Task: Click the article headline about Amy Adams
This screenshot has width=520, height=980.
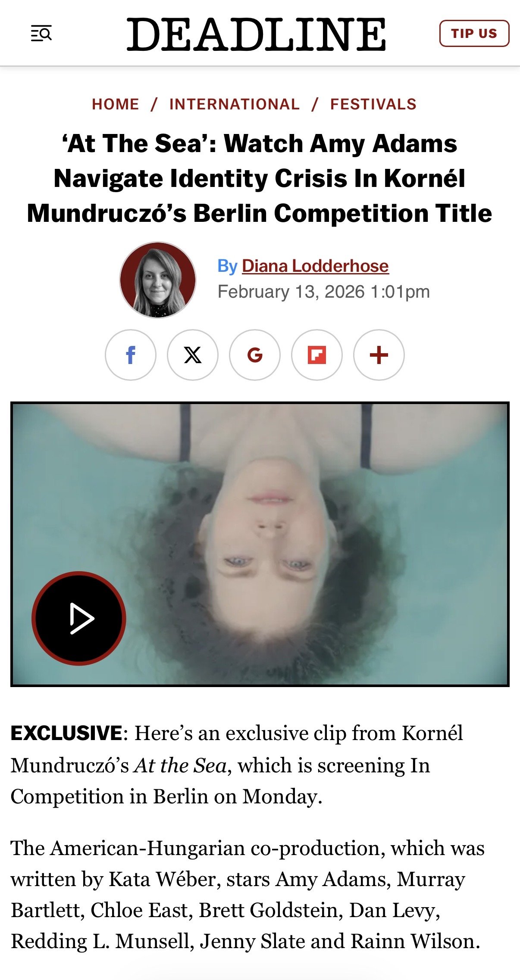Action: (x=260, y=178)
